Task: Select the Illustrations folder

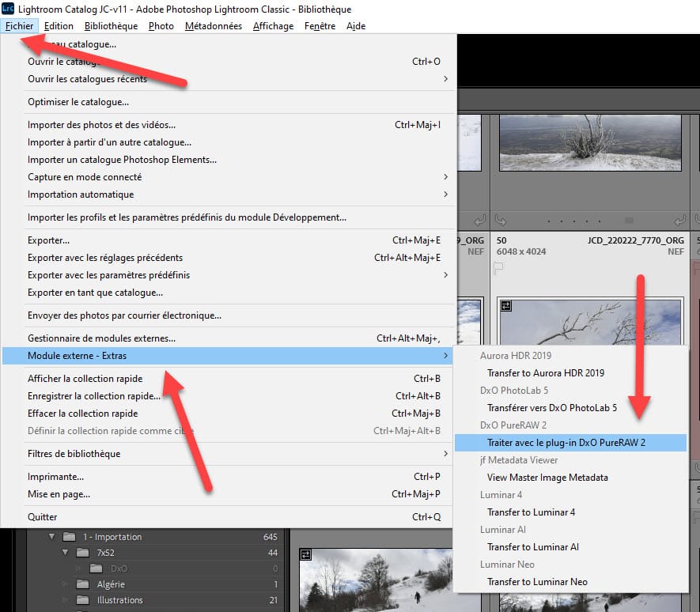Action: (153, 600)
